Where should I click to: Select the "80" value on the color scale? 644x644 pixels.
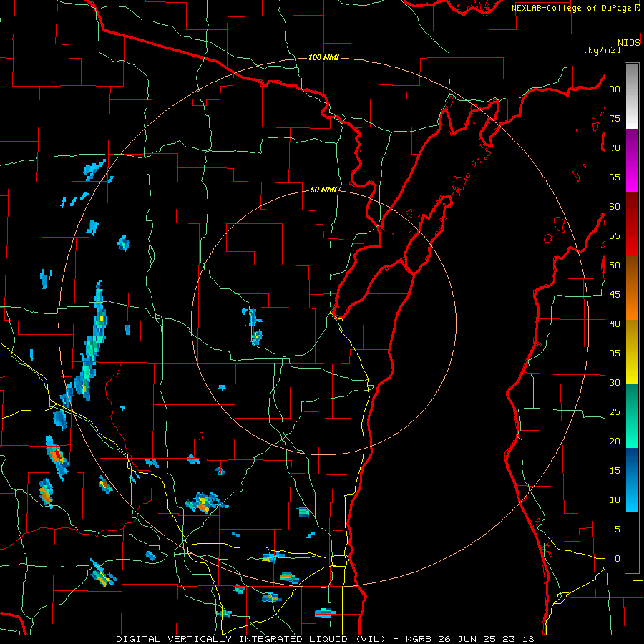[x=615, y=89]
